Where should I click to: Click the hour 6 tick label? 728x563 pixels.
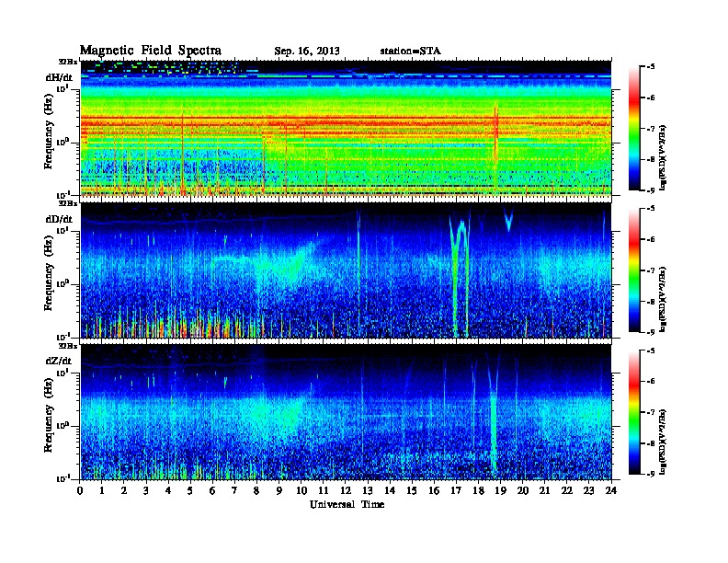(212, 491)
